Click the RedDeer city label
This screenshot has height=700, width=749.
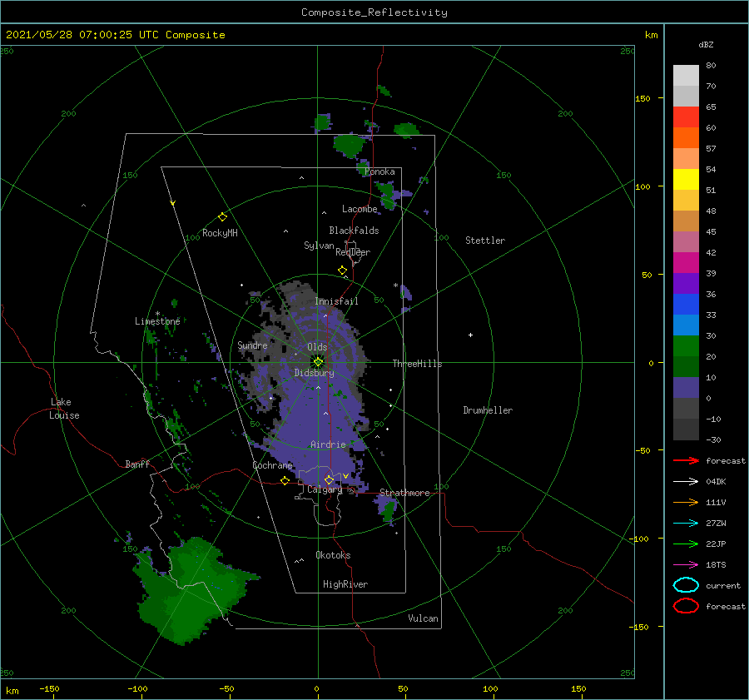(x=353, y=252)
